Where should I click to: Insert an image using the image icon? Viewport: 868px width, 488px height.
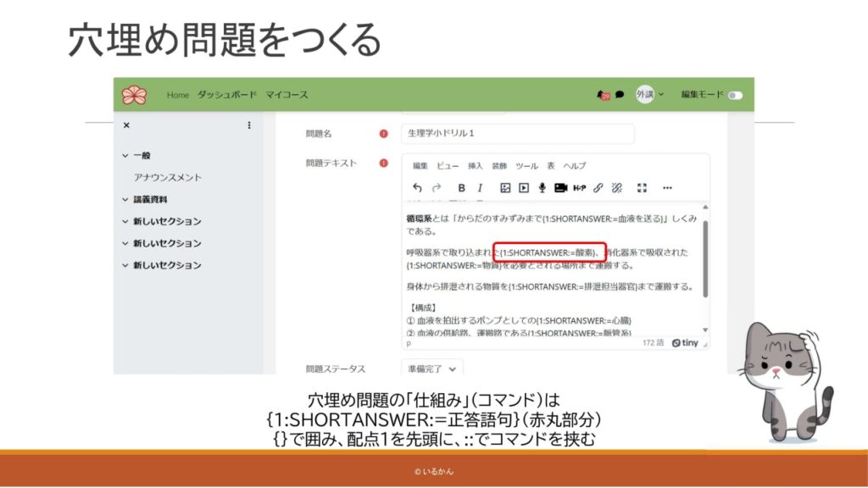coord(505,187)
